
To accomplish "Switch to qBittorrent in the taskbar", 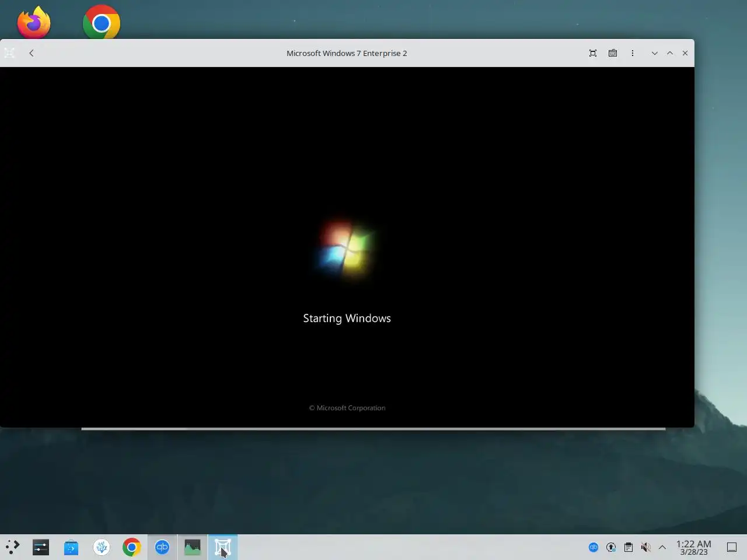I will click(x=162, y=547).
